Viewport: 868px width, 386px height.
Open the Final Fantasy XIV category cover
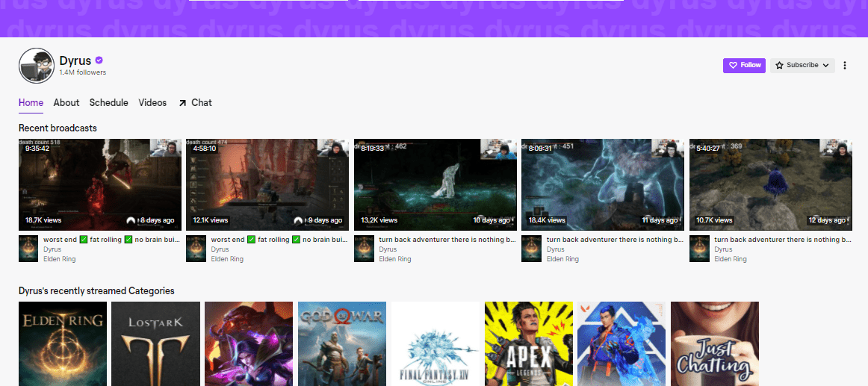pos(435,343)
